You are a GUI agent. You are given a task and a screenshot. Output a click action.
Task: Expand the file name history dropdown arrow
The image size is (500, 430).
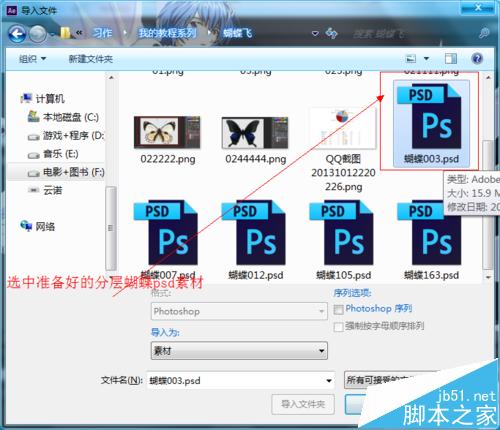coord(328,381)
